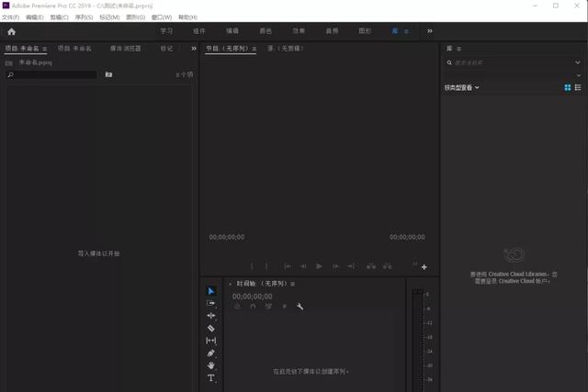Select the Selection arrow tool

click(211, 291)
